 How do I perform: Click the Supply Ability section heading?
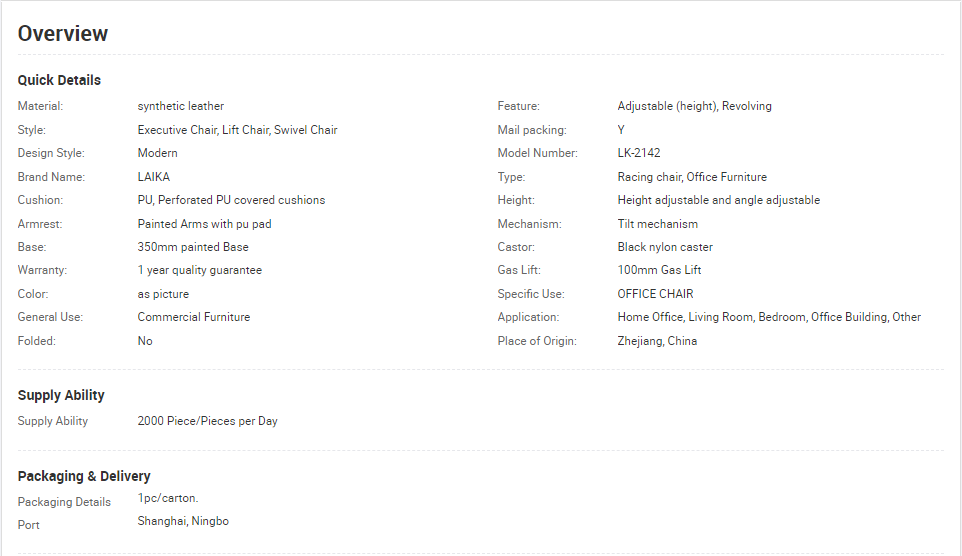[x=61, y=395]
